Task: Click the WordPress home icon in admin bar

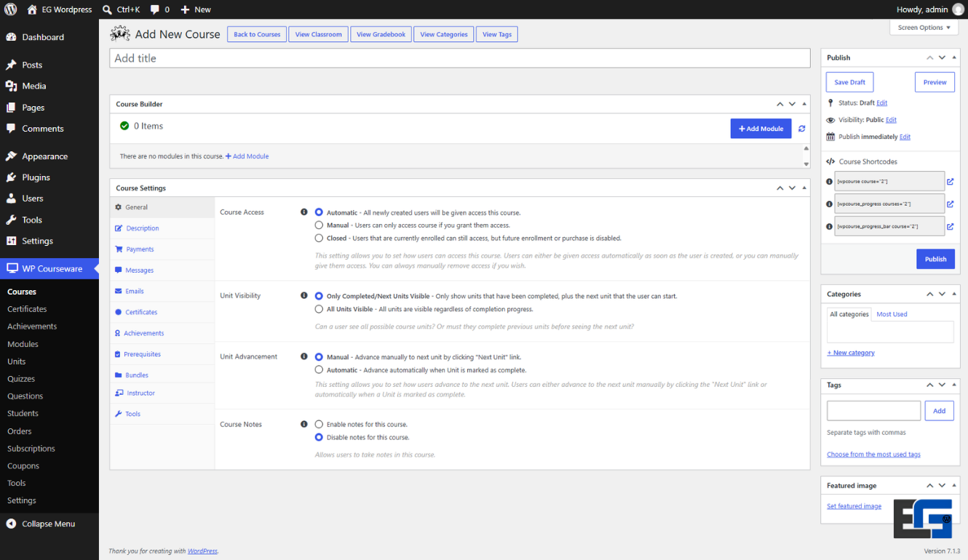Action: pyautogui.click(x=32, y=9)
